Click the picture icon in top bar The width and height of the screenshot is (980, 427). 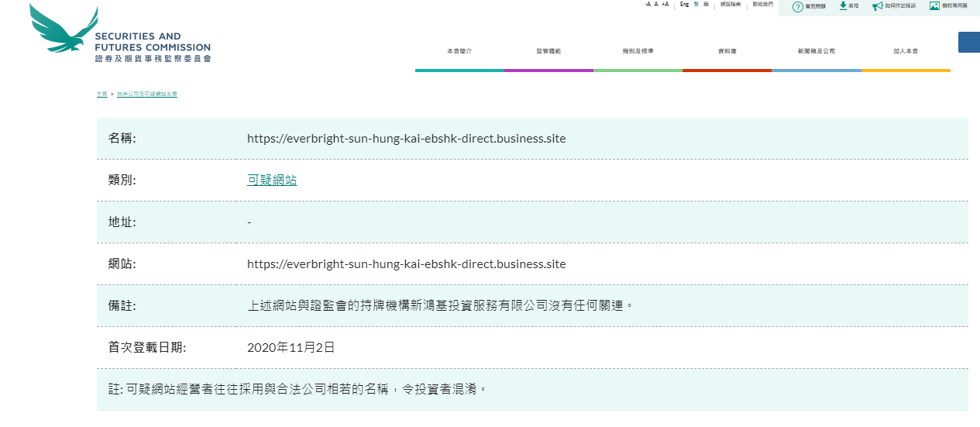point(934,5)
